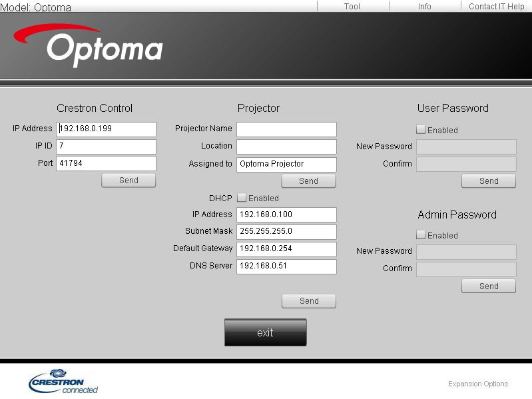Open the Info tab
Image resolution: width=532 pixels, height=399 pixels.
(x=424, y=6)
